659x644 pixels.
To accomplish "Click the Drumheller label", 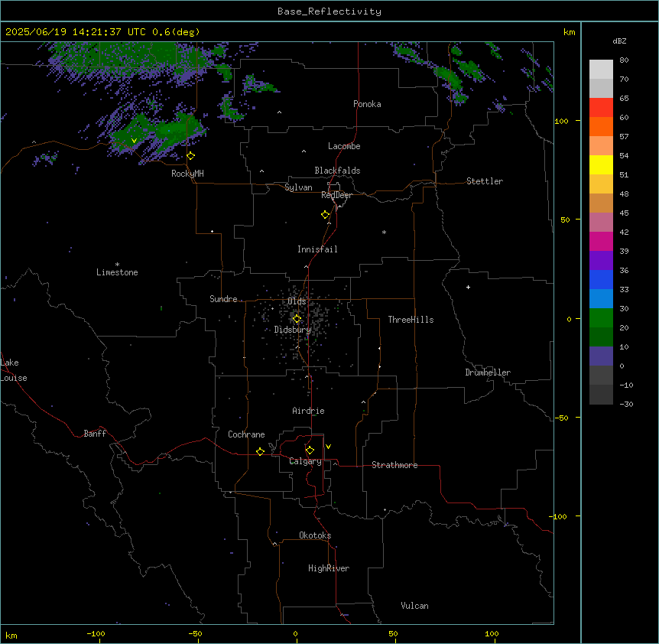I will tap(488, 372).
